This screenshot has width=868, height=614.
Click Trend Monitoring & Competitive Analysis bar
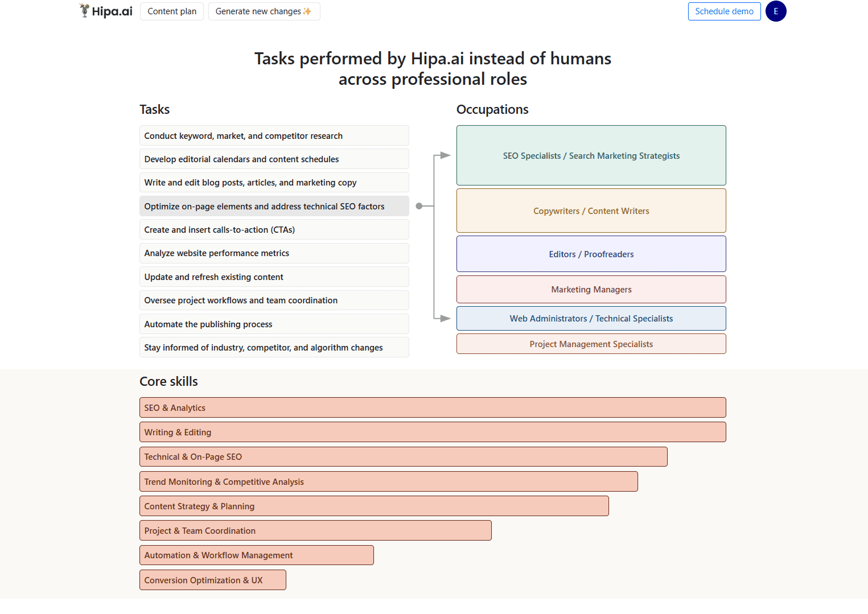pyautogui.click(x=388, y=482)
